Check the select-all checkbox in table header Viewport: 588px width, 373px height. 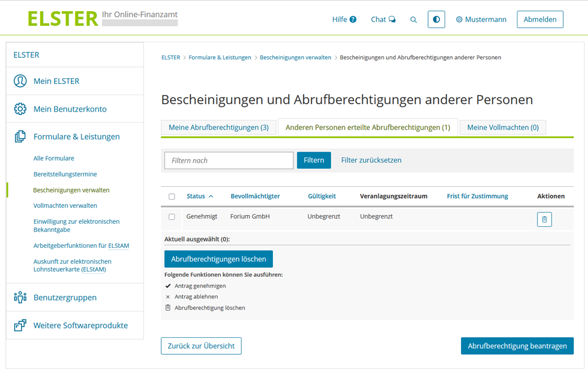click(x=172, y=197)
